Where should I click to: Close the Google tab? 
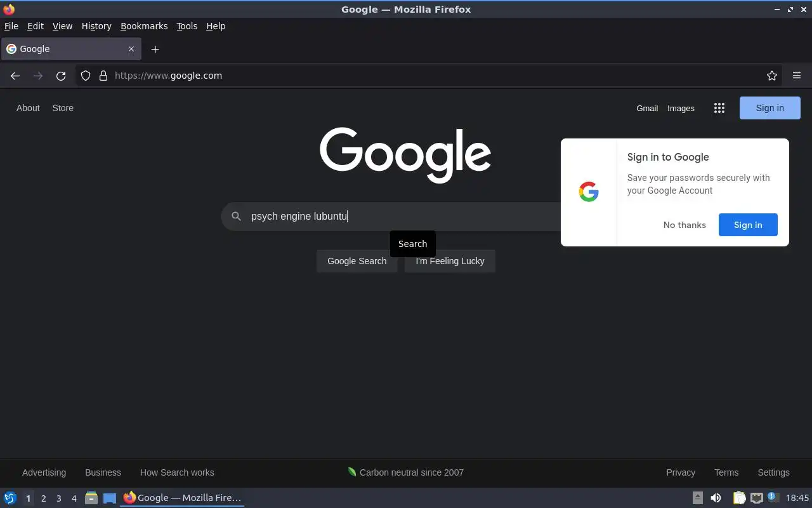[131, 49]
